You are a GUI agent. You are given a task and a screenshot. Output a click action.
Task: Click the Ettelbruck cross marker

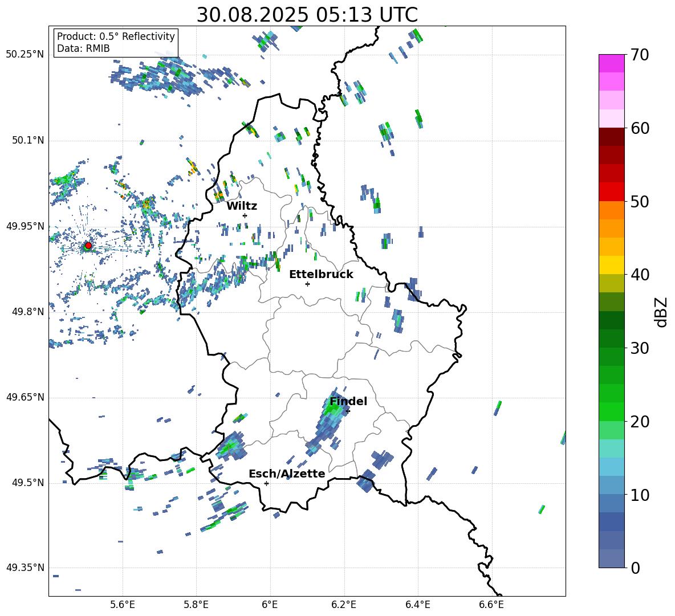(307, 284)
